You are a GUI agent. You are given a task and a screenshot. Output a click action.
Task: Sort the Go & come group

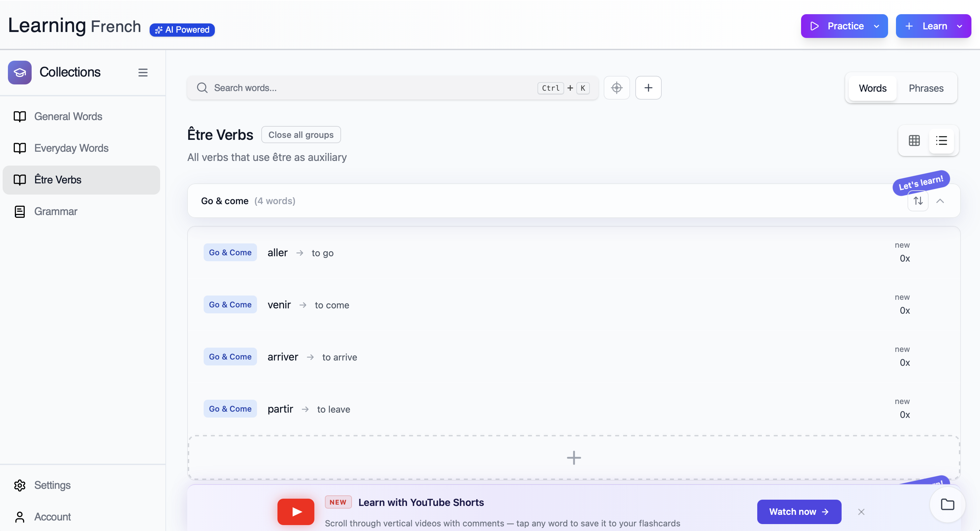tap(918, 201)
